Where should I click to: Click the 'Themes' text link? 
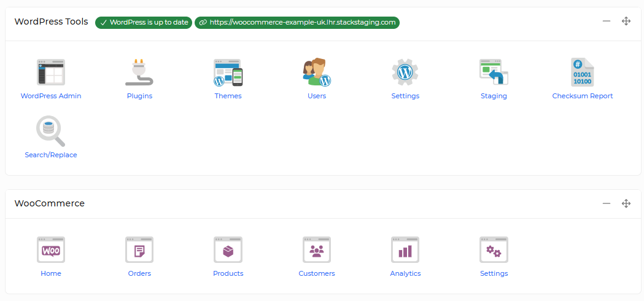tap(228, 96)
